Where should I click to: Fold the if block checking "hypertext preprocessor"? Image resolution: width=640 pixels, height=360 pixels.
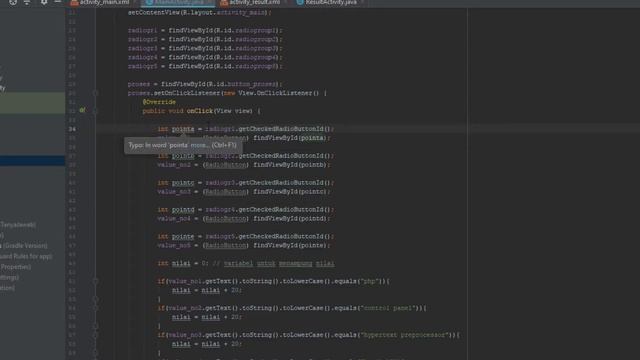(x=95, y=335)
